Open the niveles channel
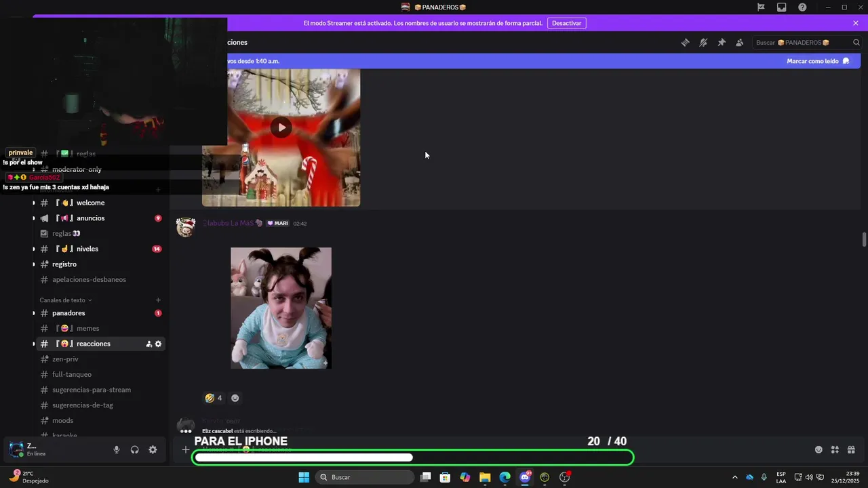The image size is (868, 488). 87,249
